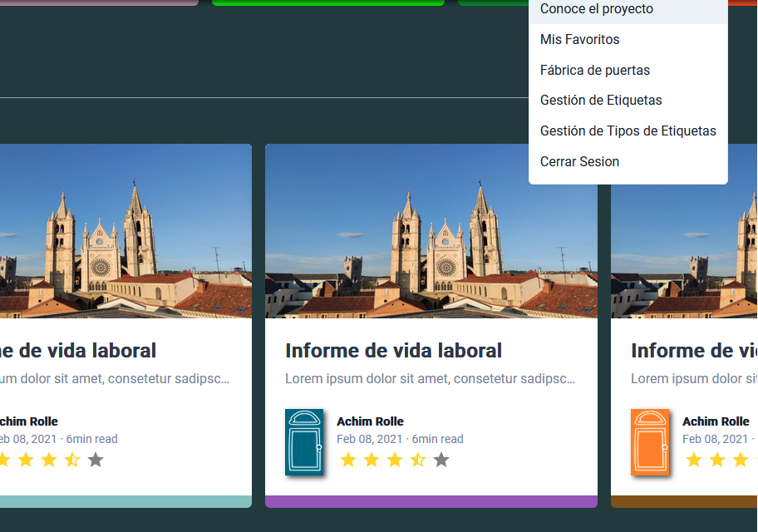
Task: Open the left card's cathedral image
Action: click(126, 231)
